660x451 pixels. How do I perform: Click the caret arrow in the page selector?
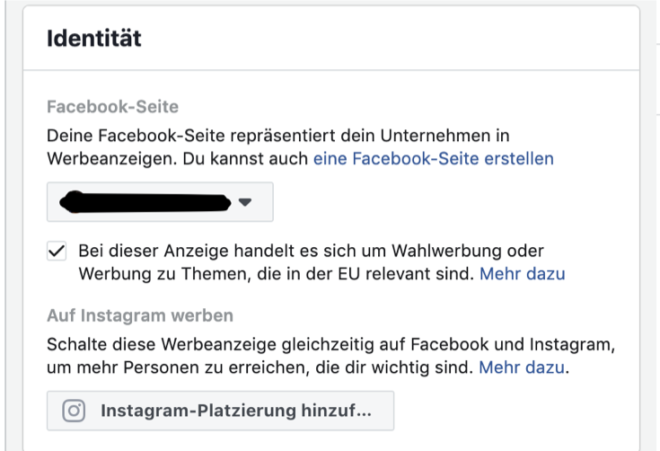tap(245, 202)
